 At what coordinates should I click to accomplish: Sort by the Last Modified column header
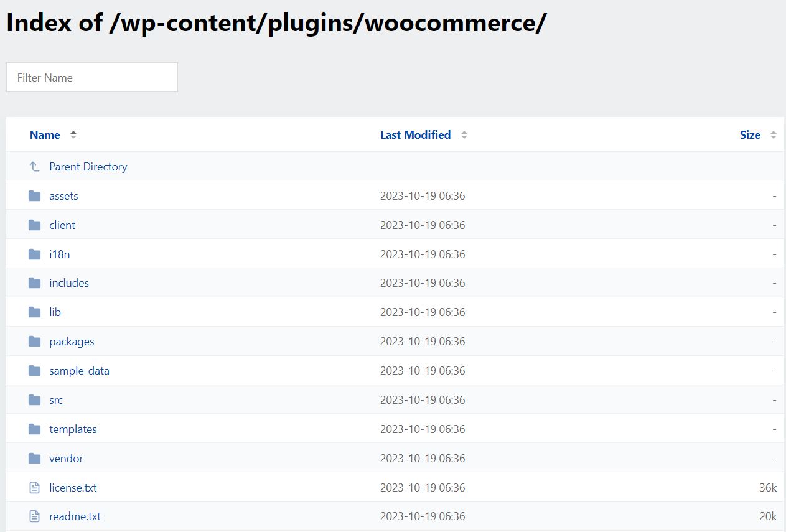[416, 135]
